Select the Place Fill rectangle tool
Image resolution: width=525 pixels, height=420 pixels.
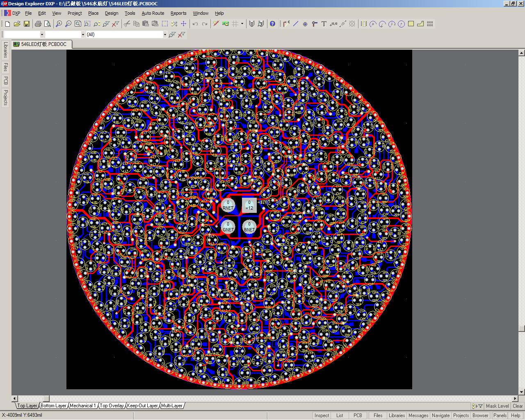click(411, 24)
